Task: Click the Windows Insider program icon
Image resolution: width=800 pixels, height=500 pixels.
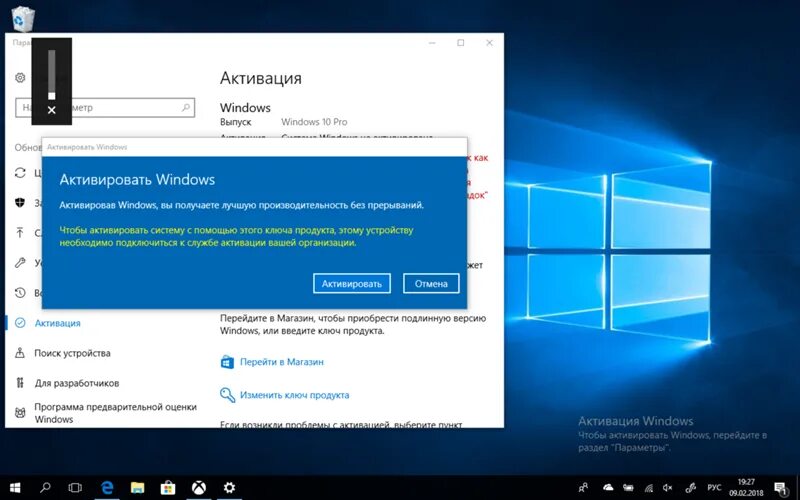Action: [x=20, y=413]
